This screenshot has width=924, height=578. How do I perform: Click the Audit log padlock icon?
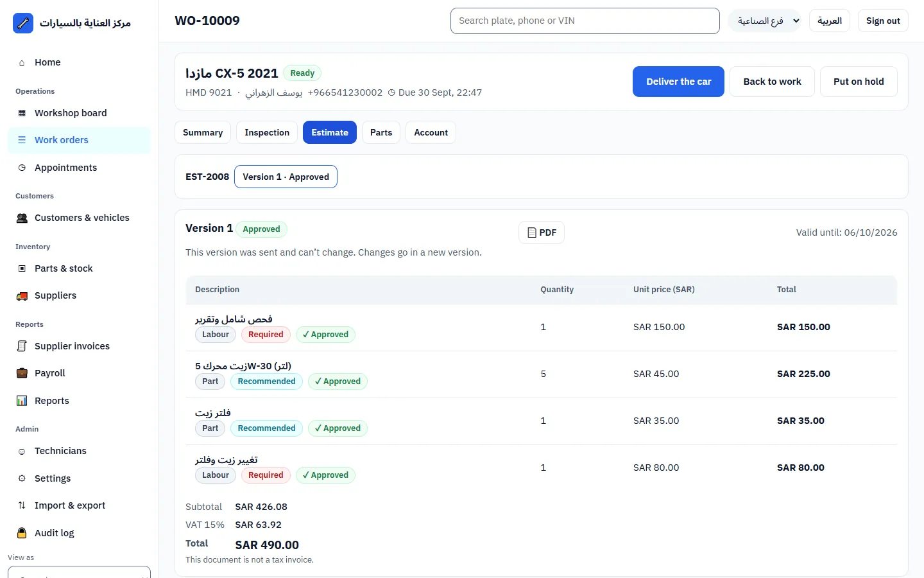pos(22,533)
